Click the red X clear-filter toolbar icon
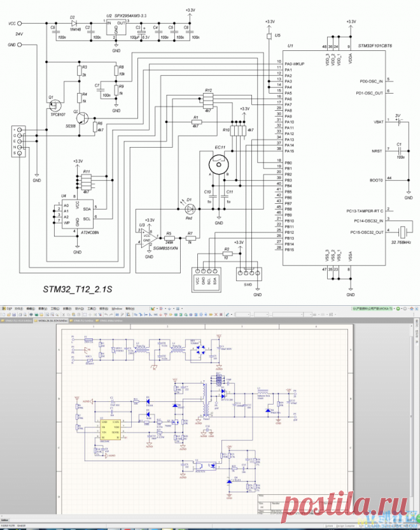The image size is (420, 530). 215,314
